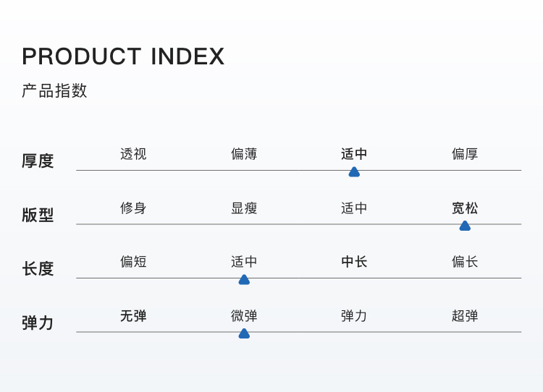Pick 偏长 length option

(465, 262)
